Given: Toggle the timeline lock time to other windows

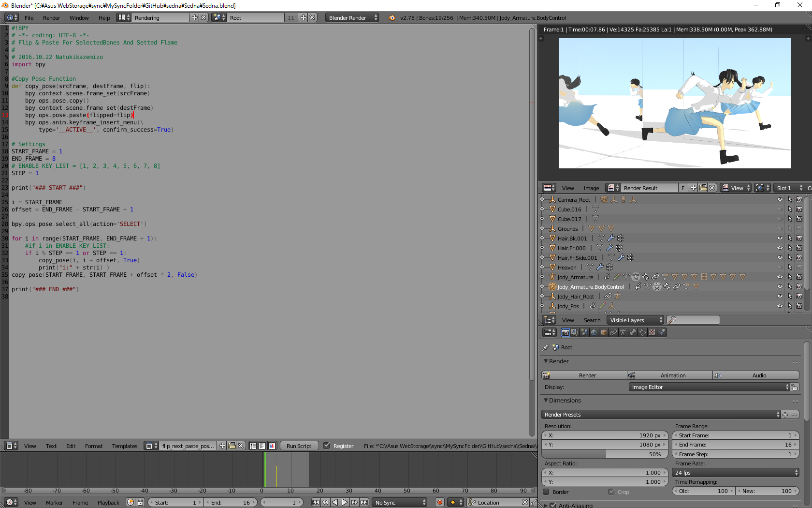Looking at the screenshot, I should click(x=140, y=502).
